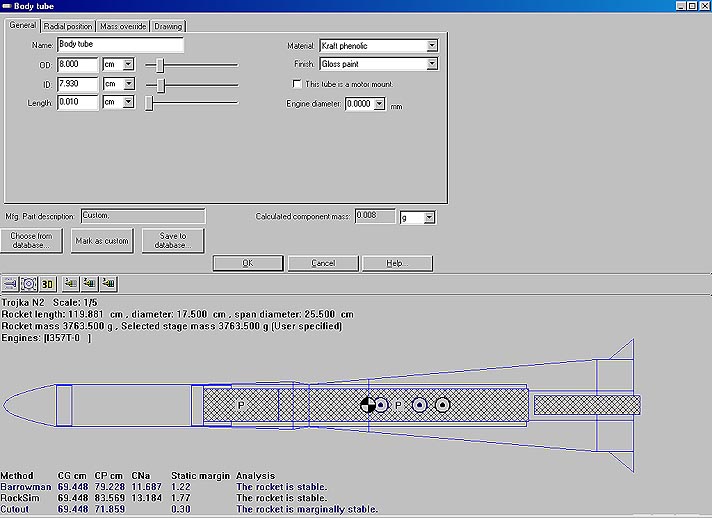
Task: Click the center of gravity marker on rocket
Action: pos(369,404)
